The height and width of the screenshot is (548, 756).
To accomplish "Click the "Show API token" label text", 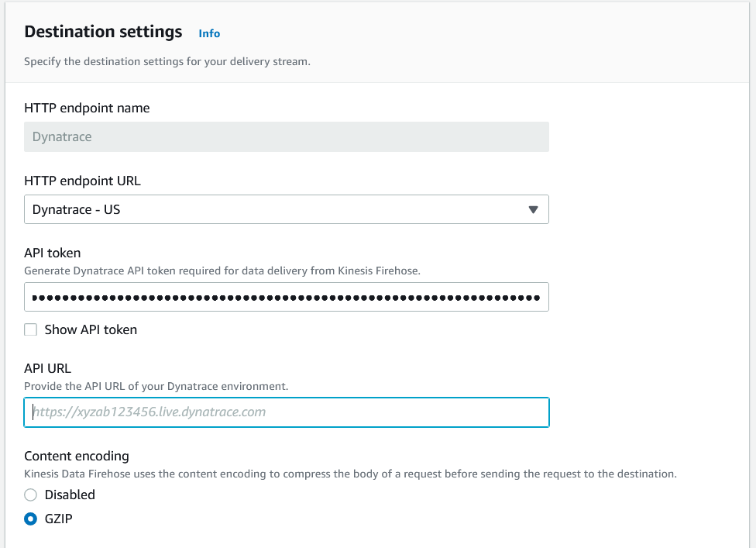I will 91,329.
